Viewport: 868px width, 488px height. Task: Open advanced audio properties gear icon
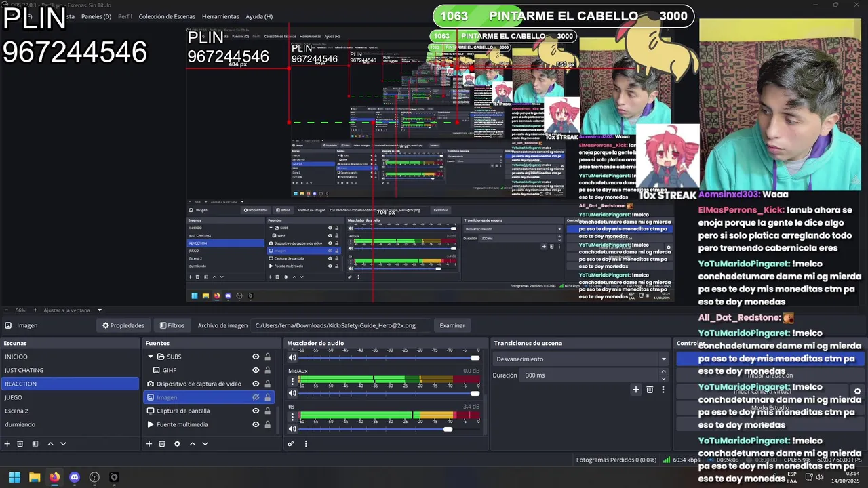291,444
